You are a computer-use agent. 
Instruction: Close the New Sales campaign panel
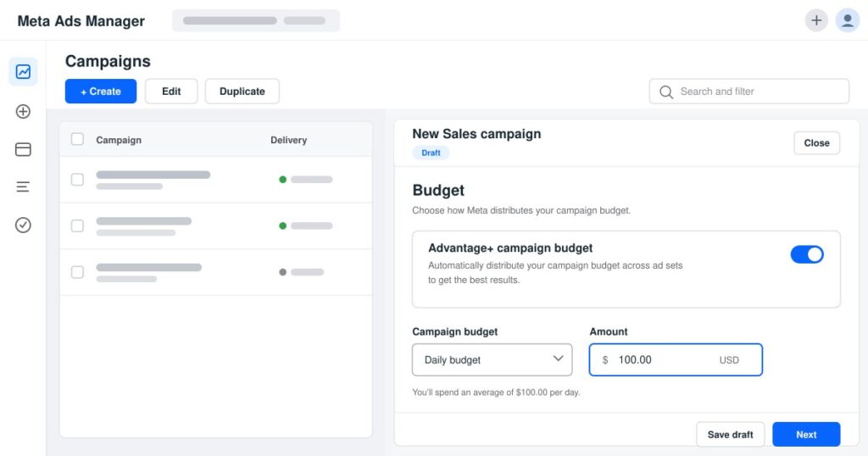[x=816, y=142]
